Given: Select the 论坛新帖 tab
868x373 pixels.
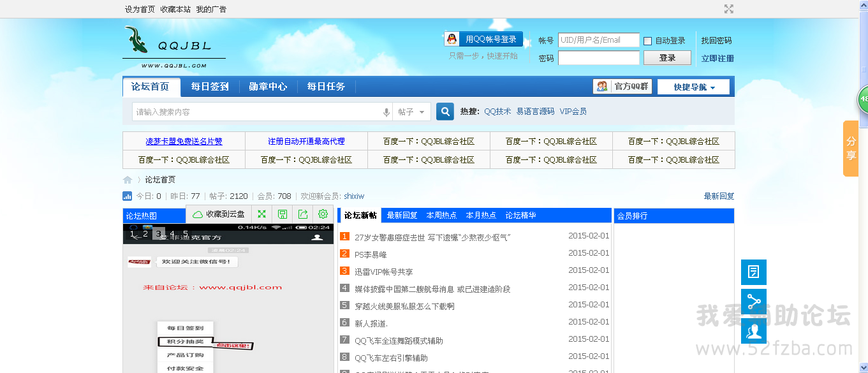Looking at the screenshot, I should [360, 216].
